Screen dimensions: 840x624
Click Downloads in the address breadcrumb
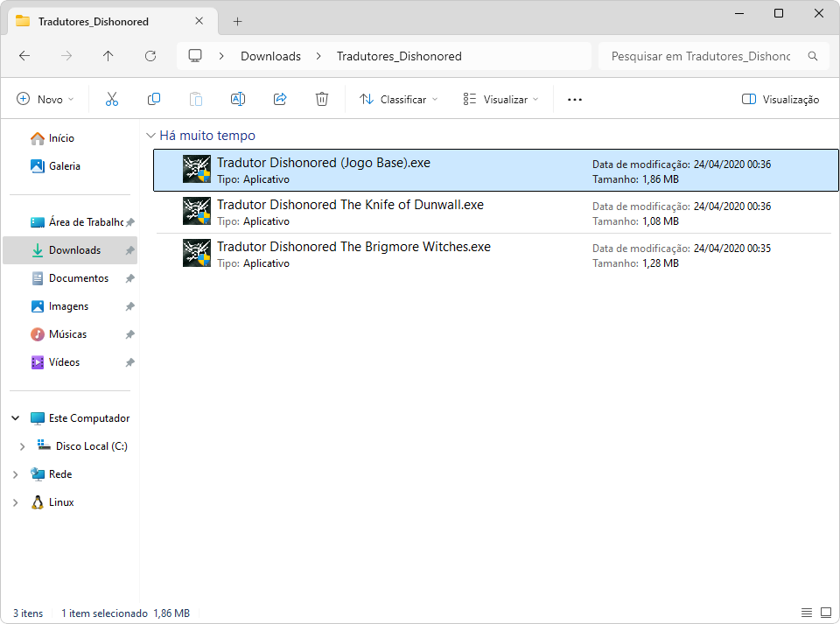270,56
